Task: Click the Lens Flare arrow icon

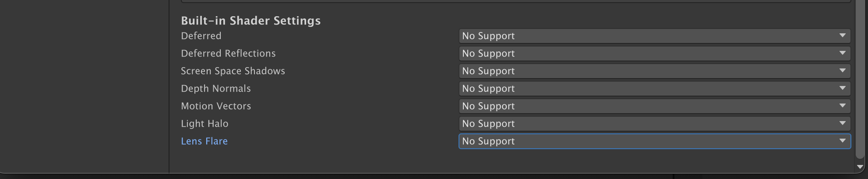Action: pyautogui.click(x=842, y=141)
